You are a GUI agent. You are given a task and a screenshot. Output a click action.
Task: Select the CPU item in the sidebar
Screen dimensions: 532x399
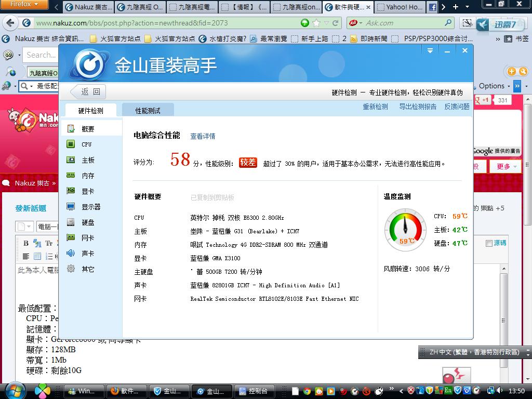(86, 144)
